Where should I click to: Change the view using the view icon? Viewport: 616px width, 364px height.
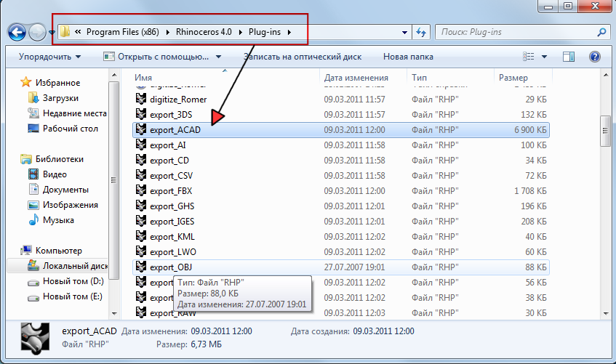(x=529, y=57)
